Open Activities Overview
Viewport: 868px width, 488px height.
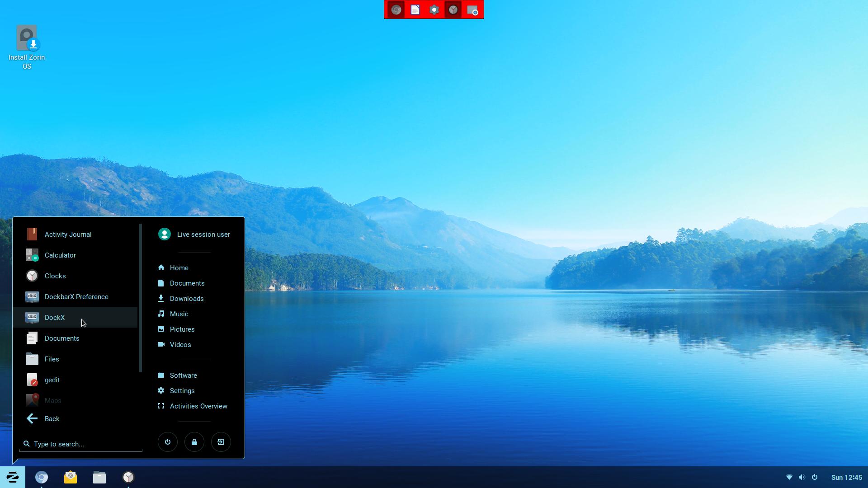pyautogui.click(x=198, y=406)
